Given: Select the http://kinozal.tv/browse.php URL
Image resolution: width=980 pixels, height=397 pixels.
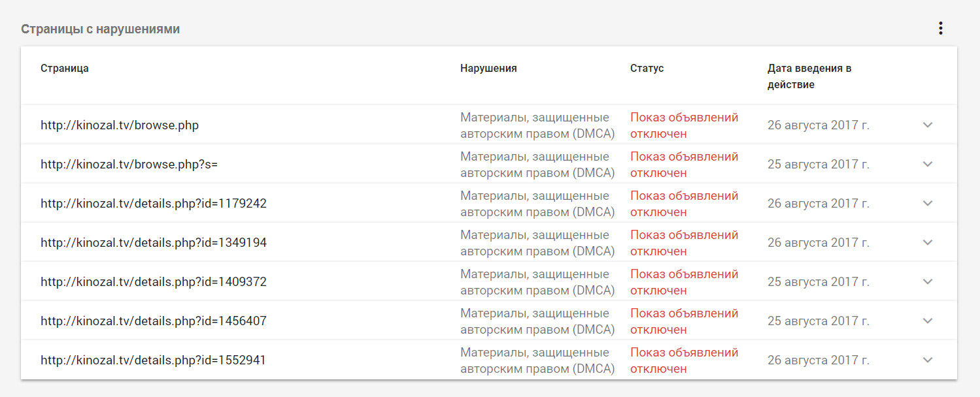Looking at the screenshot, I should (x=120, y=125).
